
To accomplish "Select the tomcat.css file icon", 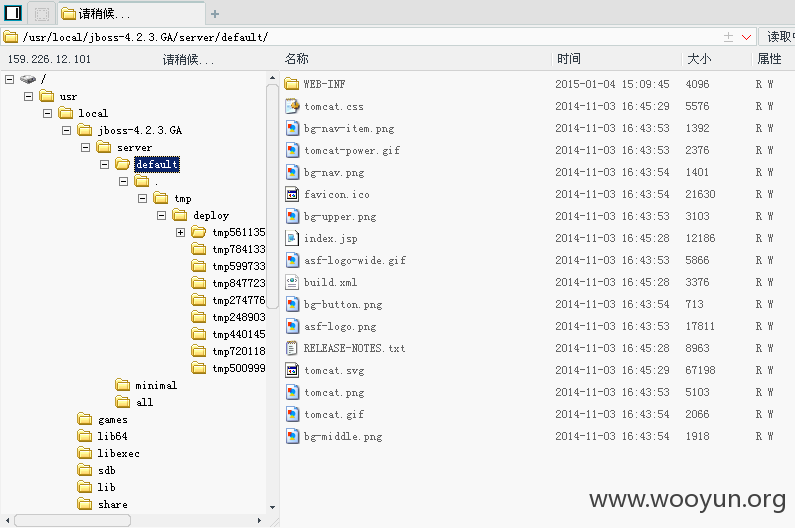I will [292, 106].
